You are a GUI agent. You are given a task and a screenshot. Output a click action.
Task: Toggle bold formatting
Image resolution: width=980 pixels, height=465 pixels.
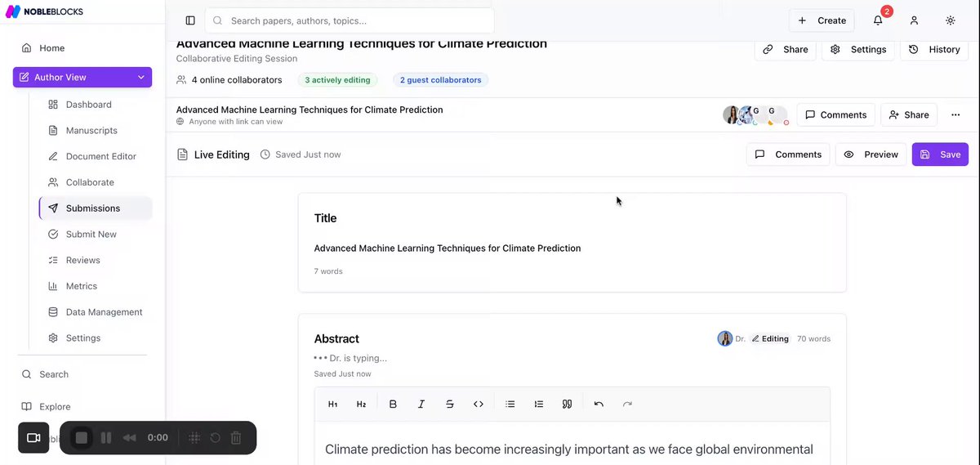[x=393, y=405]
